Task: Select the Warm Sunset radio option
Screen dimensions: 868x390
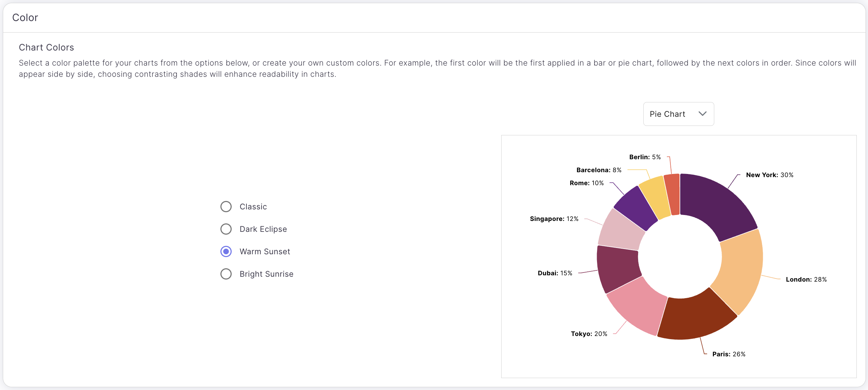Action: 226,251
